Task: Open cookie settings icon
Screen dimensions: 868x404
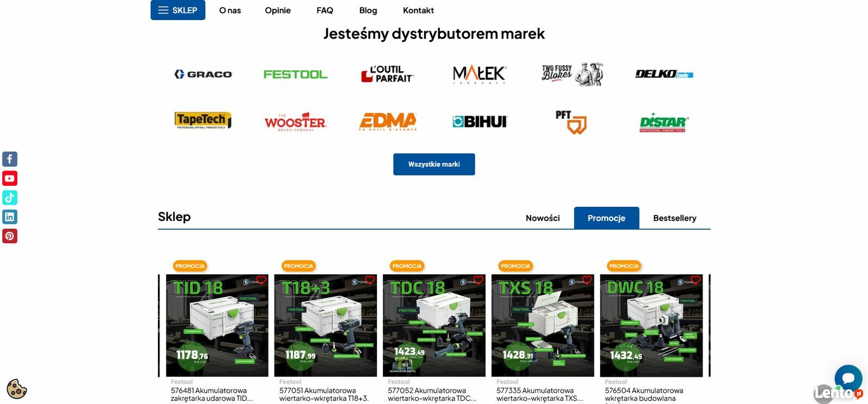Action: pyautogui.click(x=17, y=389)
